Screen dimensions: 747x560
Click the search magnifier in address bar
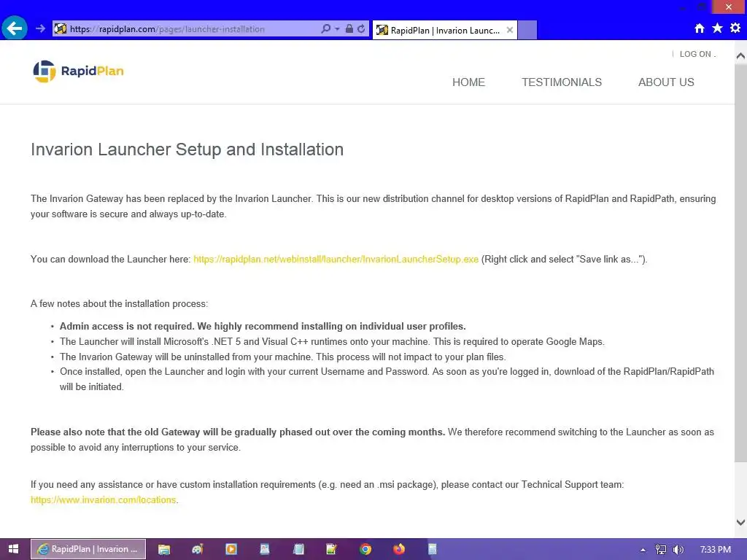pos(326,29)
